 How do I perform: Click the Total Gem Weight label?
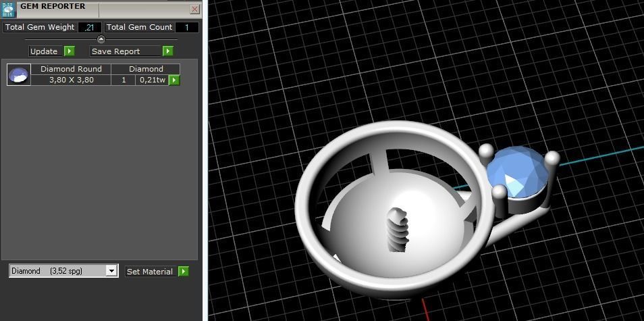coord(40,28)
